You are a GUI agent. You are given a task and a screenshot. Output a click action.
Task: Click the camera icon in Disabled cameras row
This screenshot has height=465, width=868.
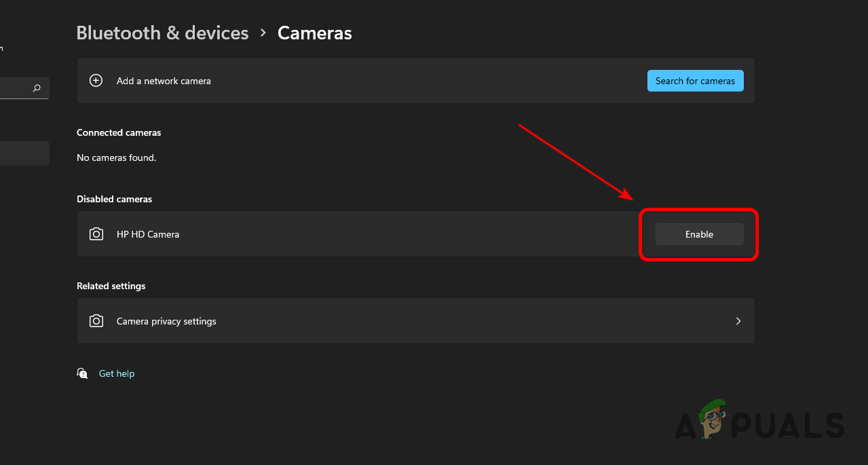(96, 234)
